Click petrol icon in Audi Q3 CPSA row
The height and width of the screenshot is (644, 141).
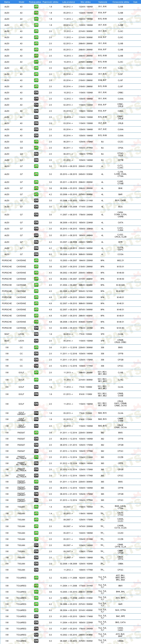click(x=36, y=148)
